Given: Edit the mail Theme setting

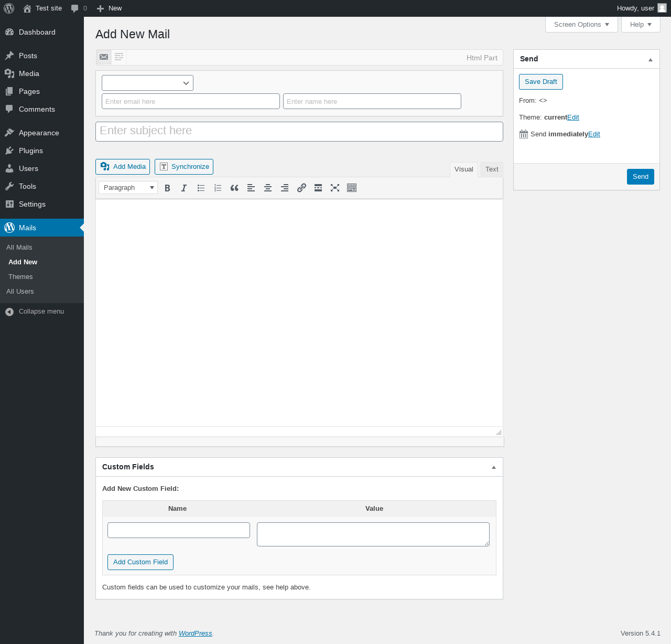Looking at the screenshot, I should tap(573, 117).
